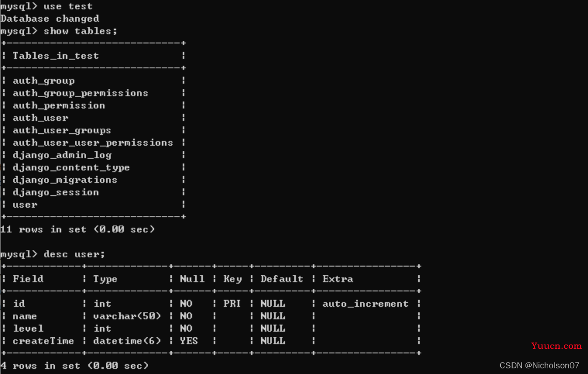The height and width of the screenshot is (374, 588).
Task: Select the auth_group_permissions row text
Action: click(81, 93)
